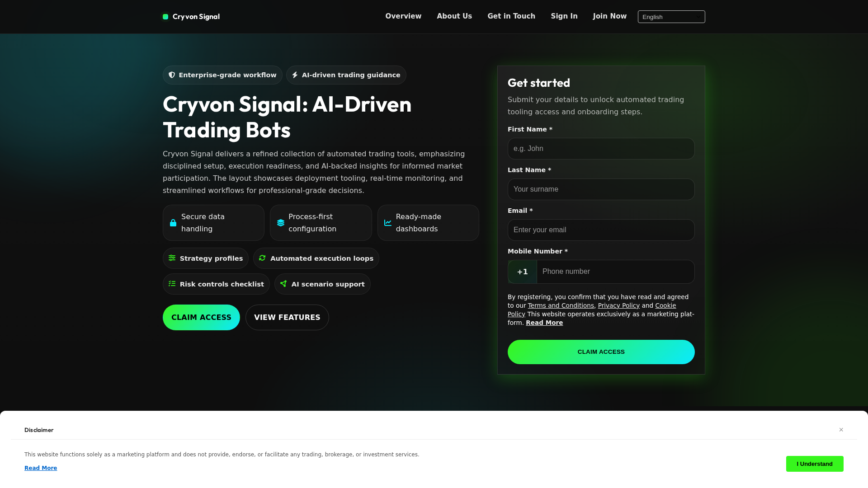Click the sliders icon on Strategy profiles
The image size is (868, 488).
coord(172,258)
